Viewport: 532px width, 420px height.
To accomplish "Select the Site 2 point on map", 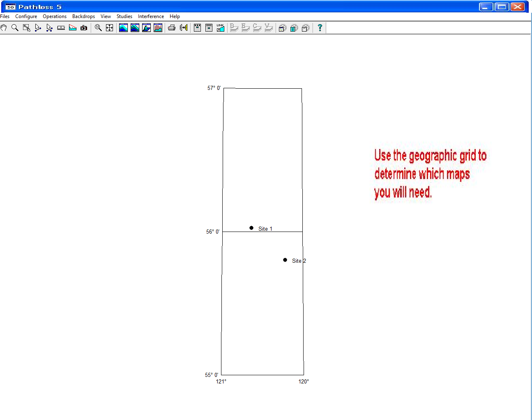I will [285, 260].
